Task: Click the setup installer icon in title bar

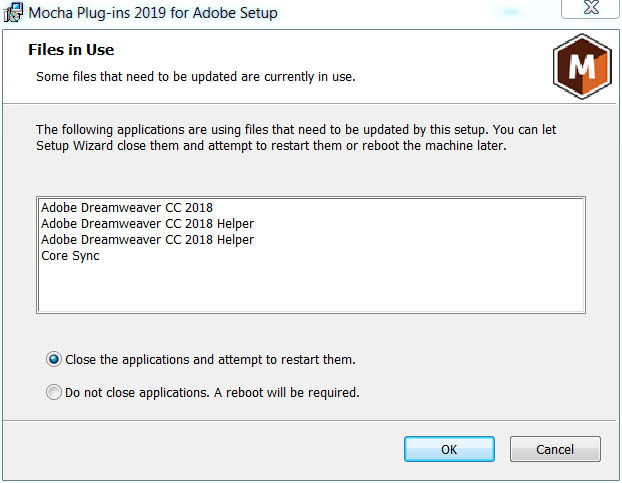Action: (13, 12)
